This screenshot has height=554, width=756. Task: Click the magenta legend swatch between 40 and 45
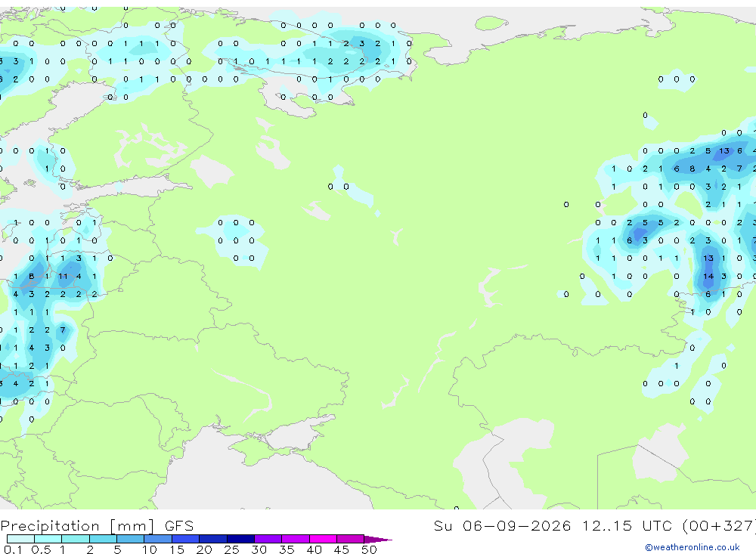[323, 539]
